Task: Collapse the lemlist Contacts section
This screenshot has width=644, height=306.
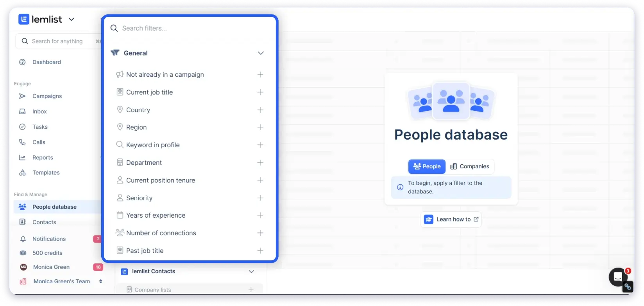Action: (251, 272)
